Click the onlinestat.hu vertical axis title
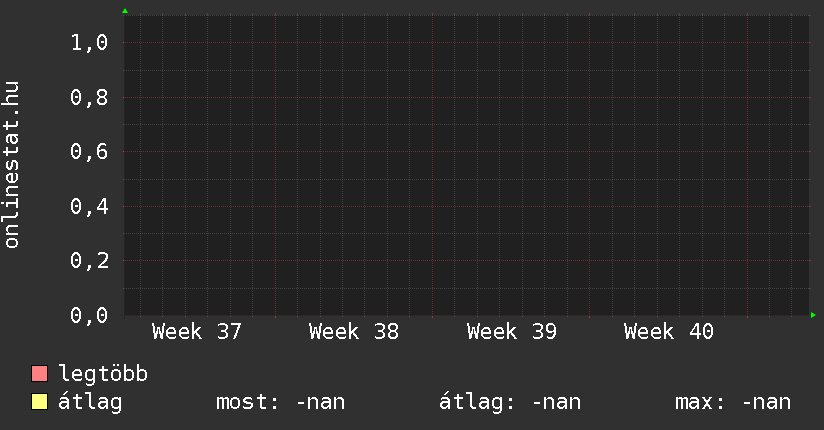The width and height of the screenshot is (824, 430). [x=11, y=165]
